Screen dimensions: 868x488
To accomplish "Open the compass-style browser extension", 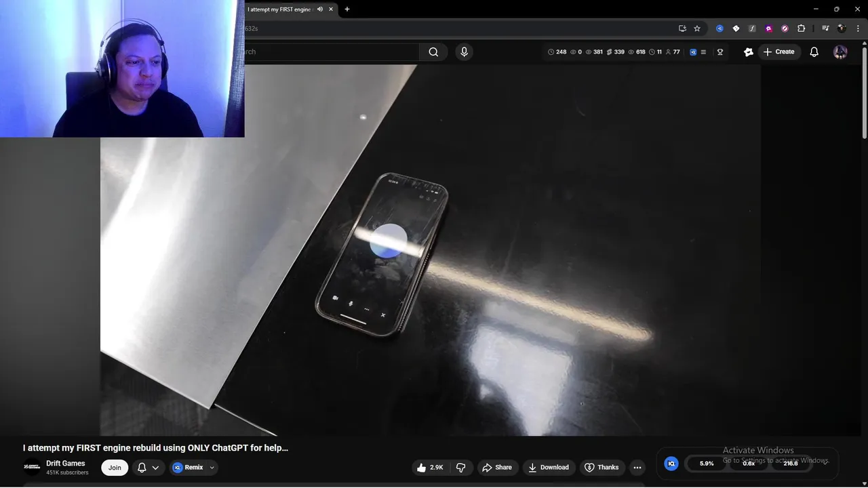I will pos(785,28).
